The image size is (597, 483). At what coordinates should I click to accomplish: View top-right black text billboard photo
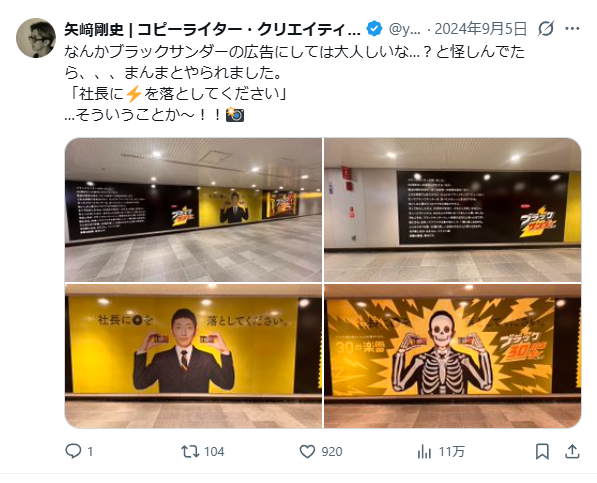pyautogui.click(x=453, y=210)
